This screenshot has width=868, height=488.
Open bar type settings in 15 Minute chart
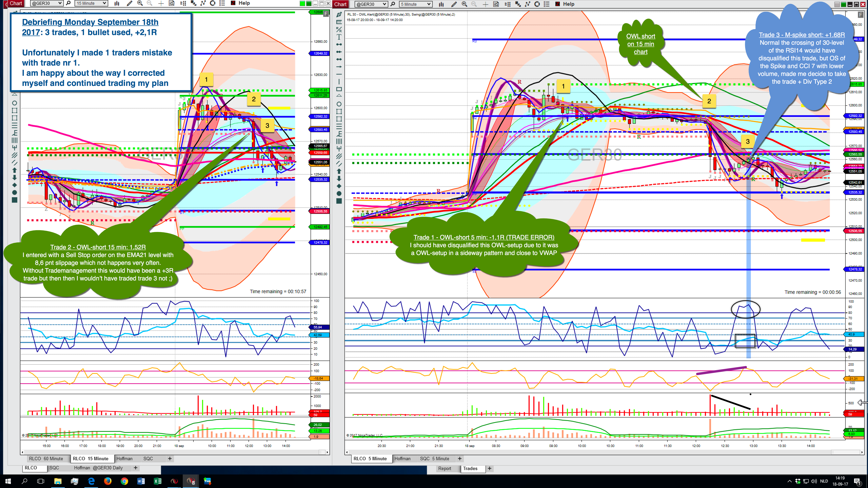117,3
